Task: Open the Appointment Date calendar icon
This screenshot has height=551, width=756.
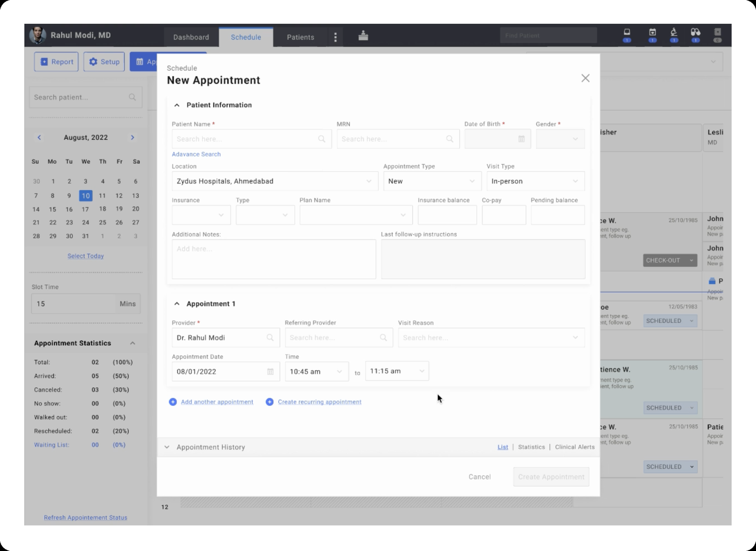Action: (x=271, y=372)
